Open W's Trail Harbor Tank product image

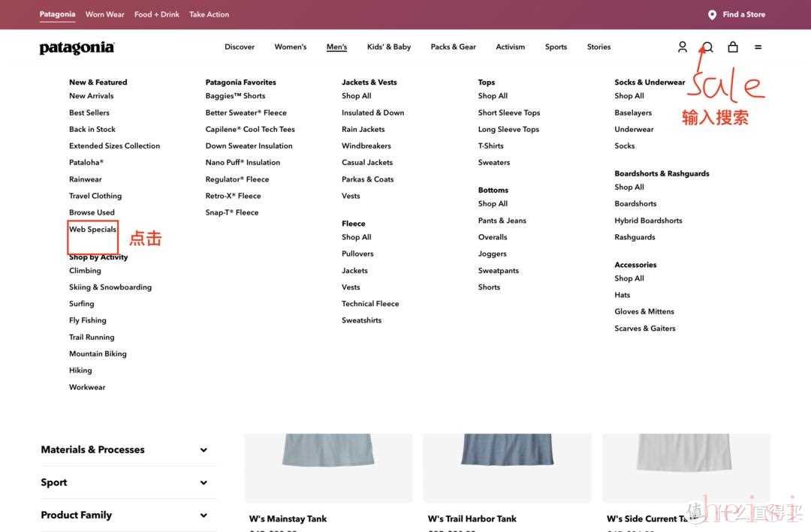tap(507, 467)
